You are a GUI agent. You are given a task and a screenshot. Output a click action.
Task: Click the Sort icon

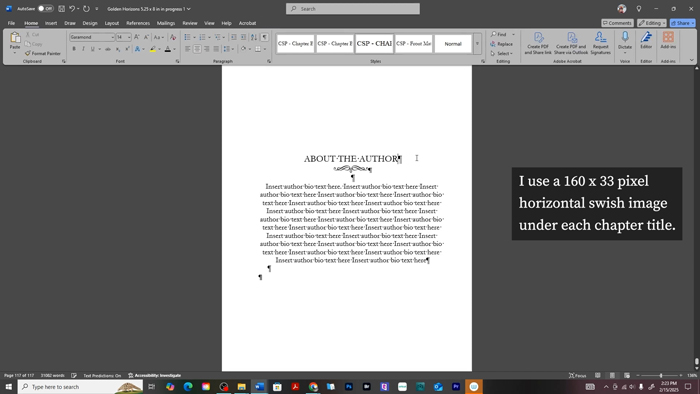[x=254, y=37]
